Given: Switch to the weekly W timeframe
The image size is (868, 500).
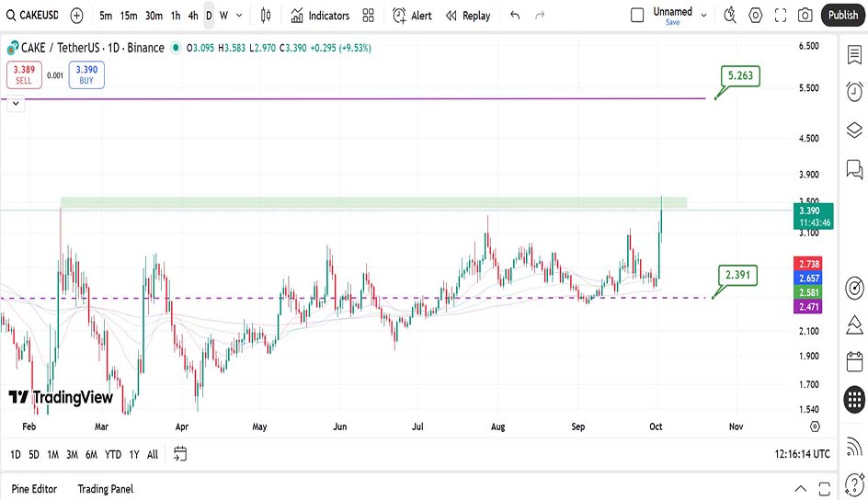Looking at the screenshot, I should (x=224, y=16).
